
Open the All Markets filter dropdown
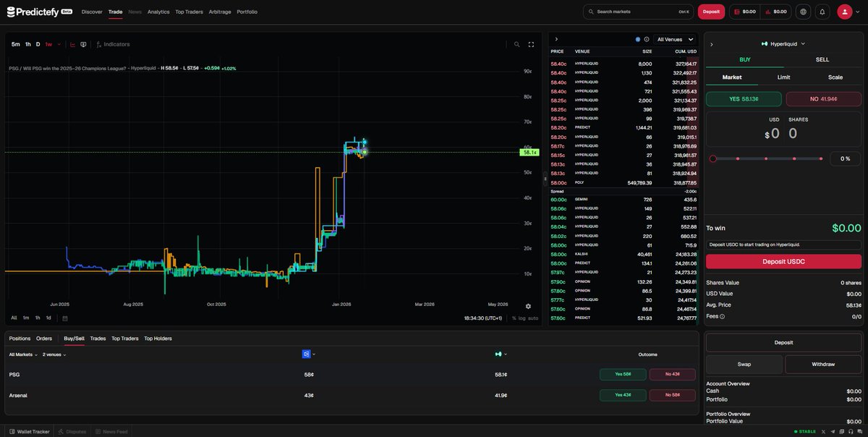click(x=23, y=355)
